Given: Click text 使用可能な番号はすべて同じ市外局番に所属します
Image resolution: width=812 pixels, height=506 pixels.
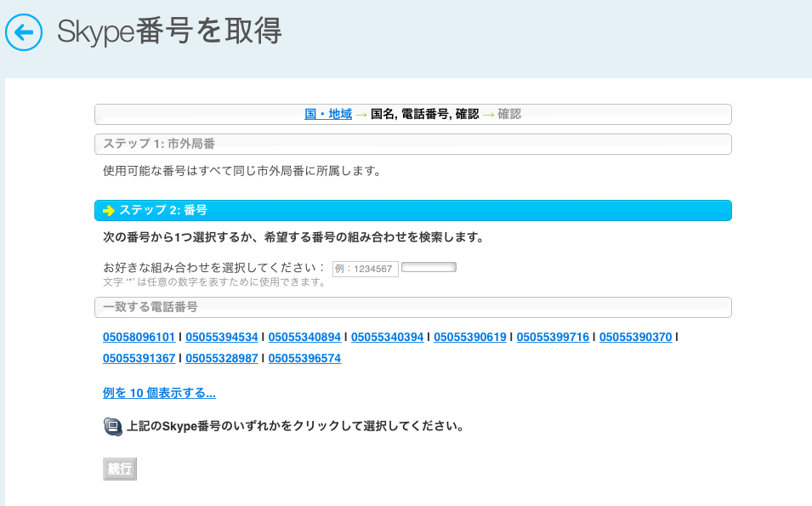Looking at the screenshot, I should [241, 171].
